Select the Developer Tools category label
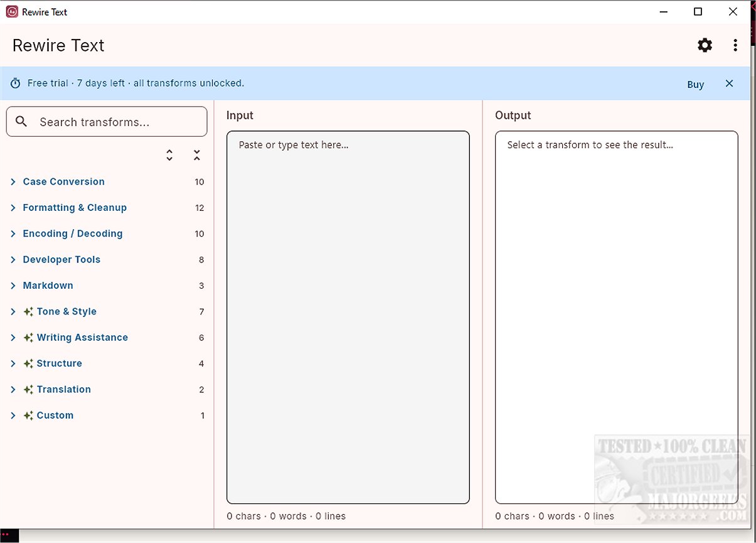 click(x=61, y=260)
